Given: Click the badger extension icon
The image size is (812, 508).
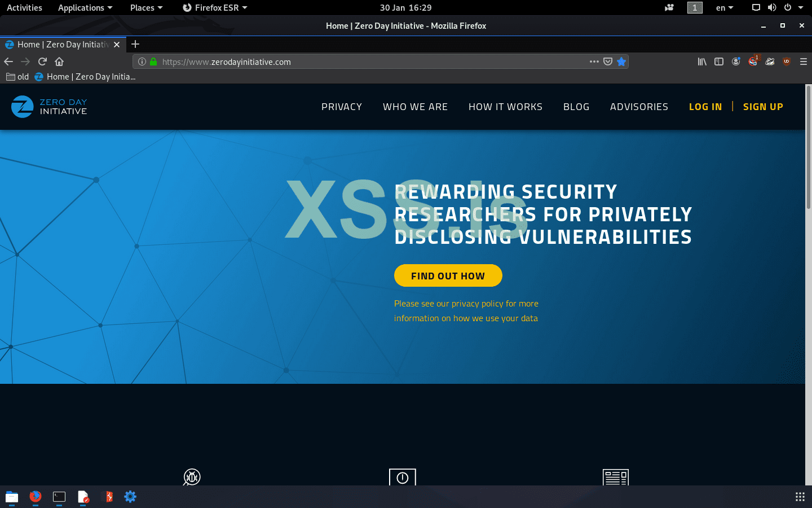Looking at the screenshot, I should [x=770, y=62].
